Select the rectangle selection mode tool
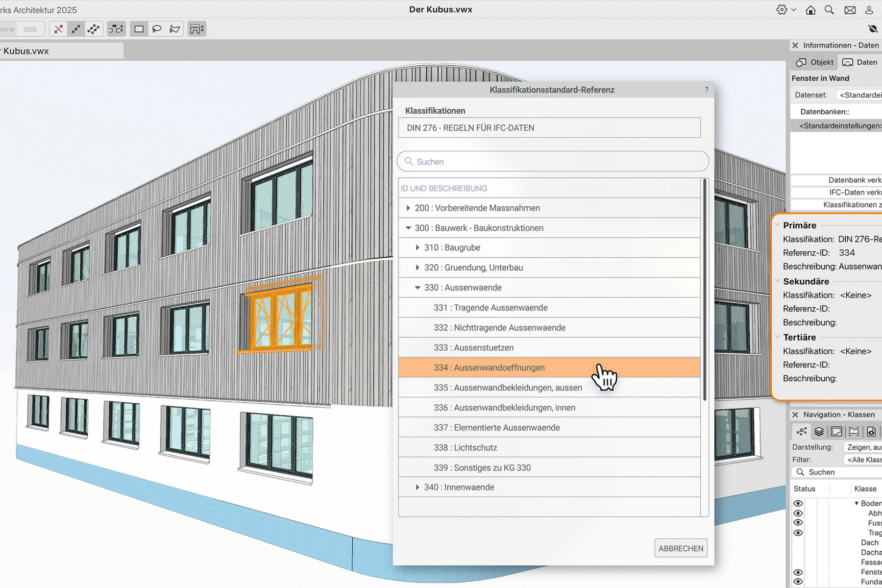Viewport: 882px width, 588px height. point(138,28)
